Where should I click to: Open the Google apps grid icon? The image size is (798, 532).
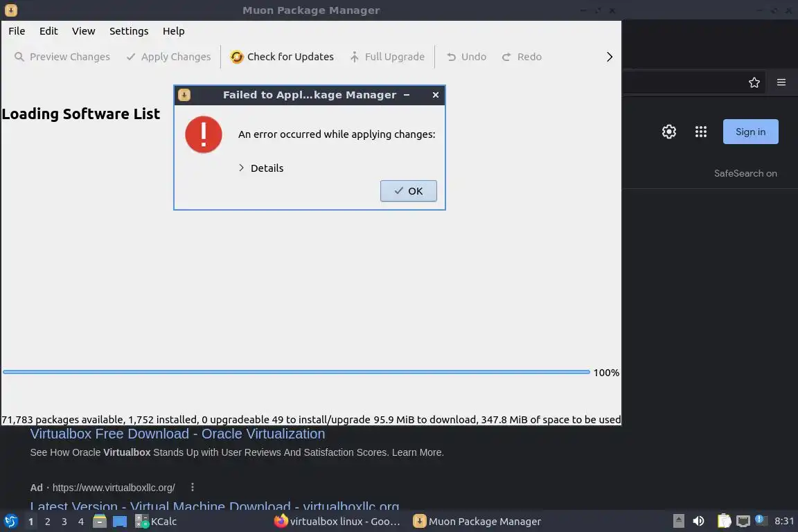point(701,132)
